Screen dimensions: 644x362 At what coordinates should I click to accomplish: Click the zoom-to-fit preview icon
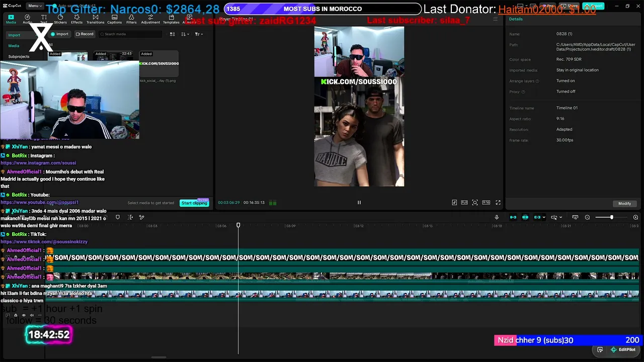(x=475, y=203)
